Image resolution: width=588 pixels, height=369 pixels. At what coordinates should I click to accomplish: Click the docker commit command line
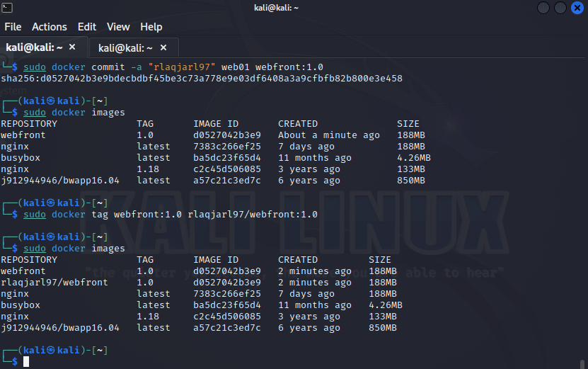[x=173, y=67]
